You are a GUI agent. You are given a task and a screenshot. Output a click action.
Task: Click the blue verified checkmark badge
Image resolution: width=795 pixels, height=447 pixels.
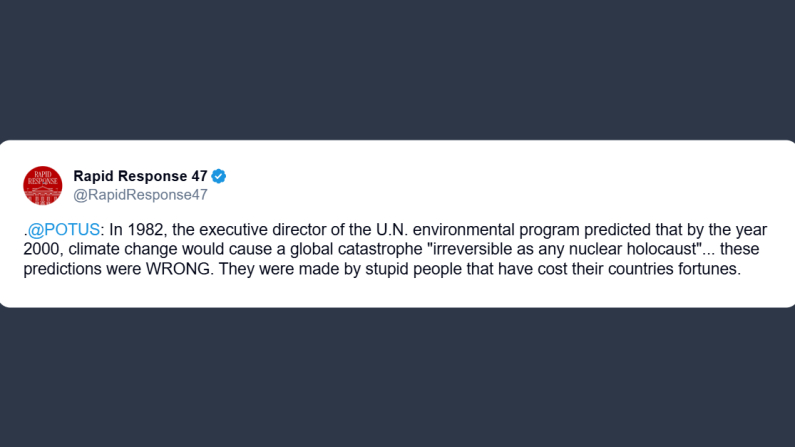click(219, 176)
